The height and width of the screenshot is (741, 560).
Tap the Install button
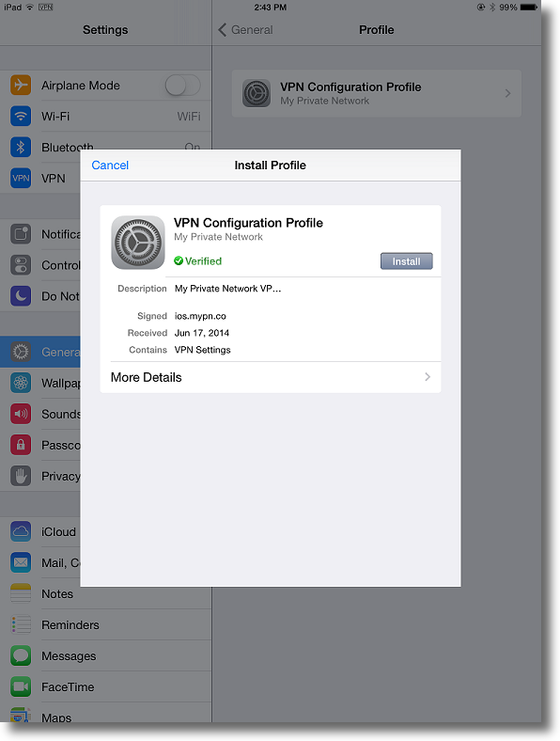(406, 261)
